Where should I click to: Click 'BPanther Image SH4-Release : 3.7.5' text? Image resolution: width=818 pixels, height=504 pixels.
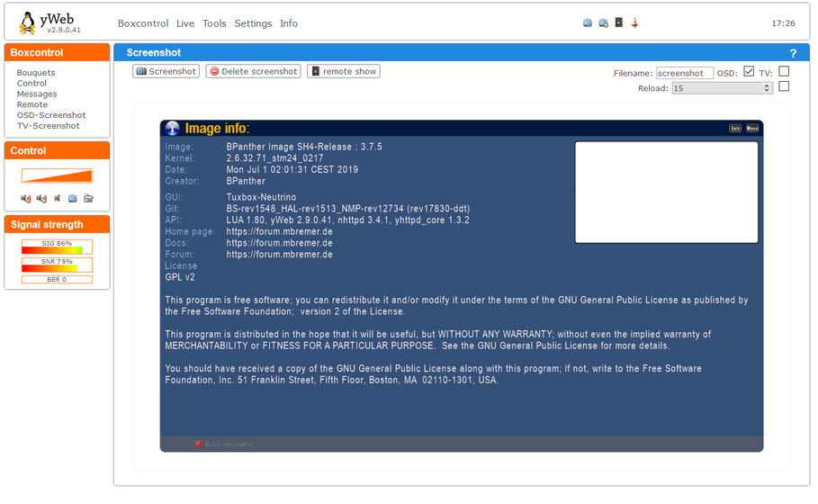pos(304,147)
